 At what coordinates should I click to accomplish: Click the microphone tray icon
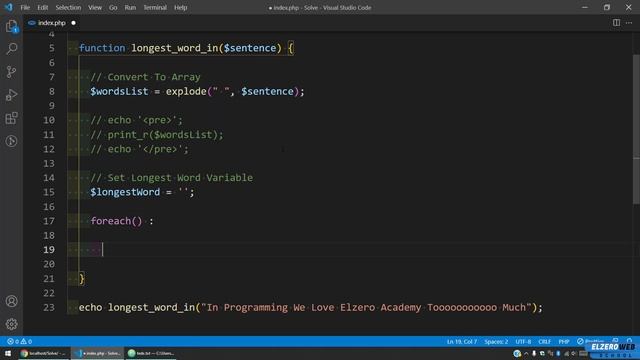[534, 353]
